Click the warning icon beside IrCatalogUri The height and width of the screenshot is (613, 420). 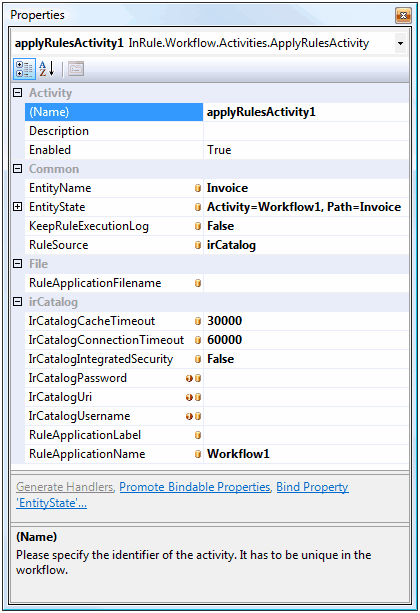point(189,397)
